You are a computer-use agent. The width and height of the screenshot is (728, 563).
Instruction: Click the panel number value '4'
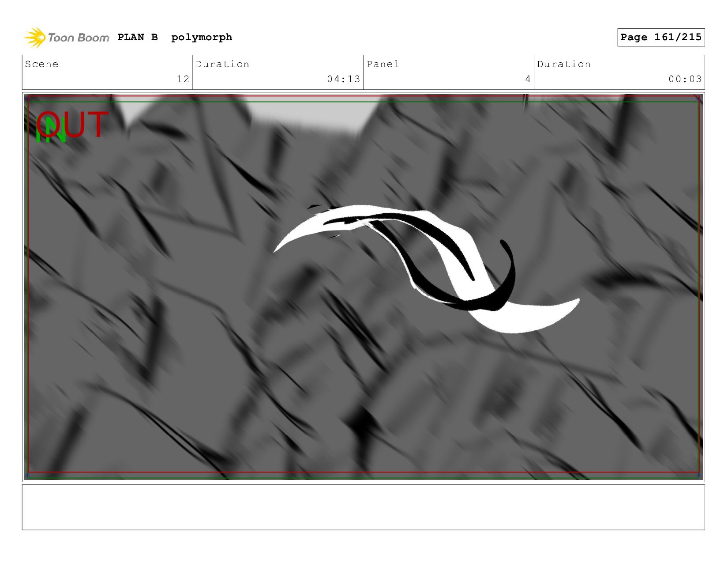[528, 79]
